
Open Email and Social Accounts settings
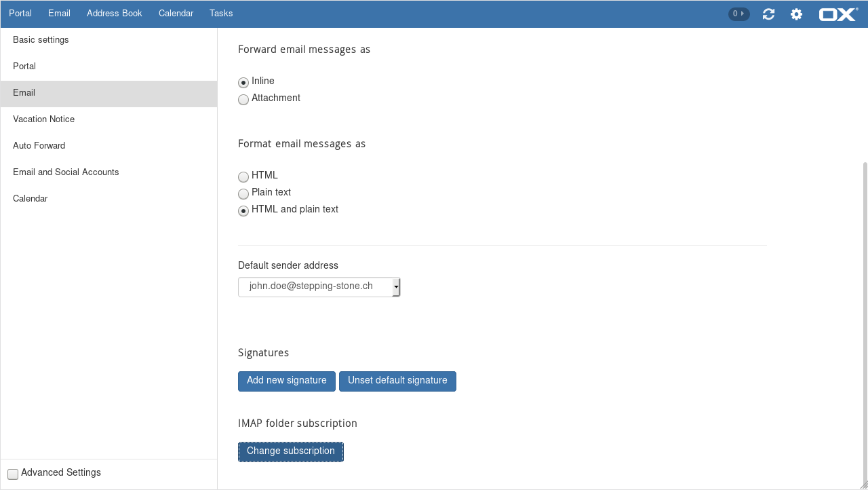pyautogui.click(x=66, y=172)
